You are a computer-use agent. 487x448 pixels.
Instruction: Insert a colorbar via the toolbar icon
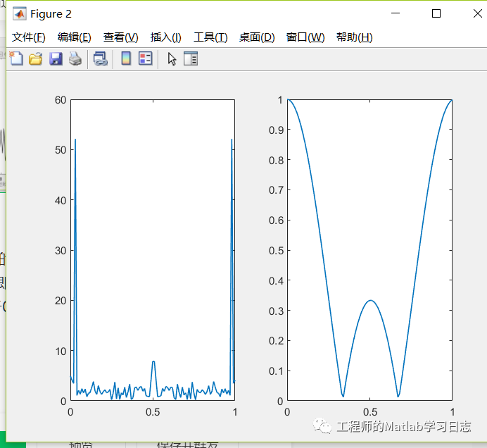126,58
